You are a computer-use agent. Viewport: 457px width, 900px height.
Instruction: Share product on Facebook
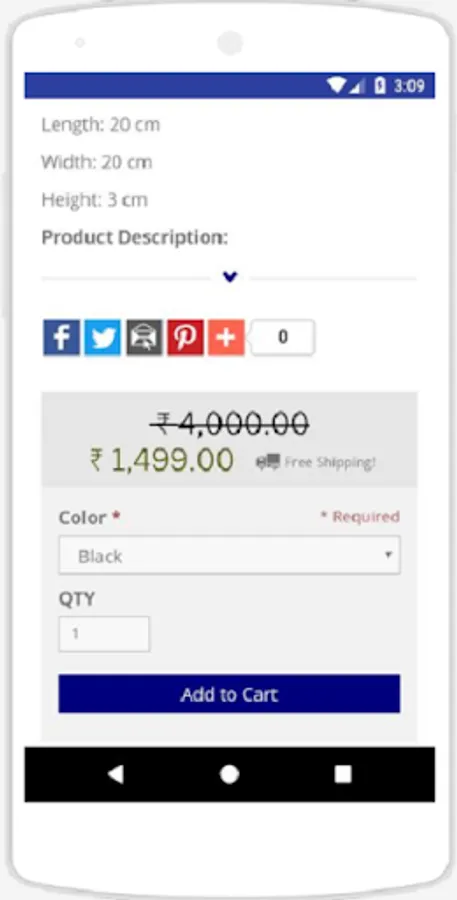coord(61,338)
